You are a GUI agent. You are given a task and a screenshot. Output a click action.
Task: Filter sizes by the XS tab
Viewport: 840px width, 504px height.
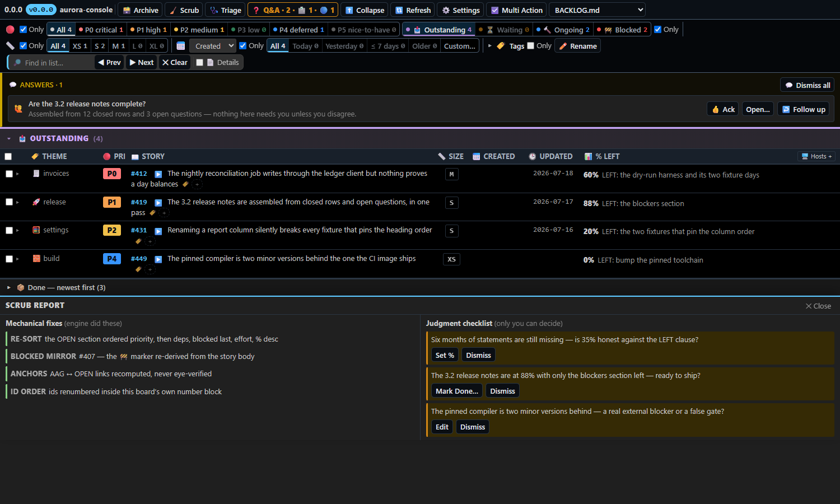(x=80, y=46)
